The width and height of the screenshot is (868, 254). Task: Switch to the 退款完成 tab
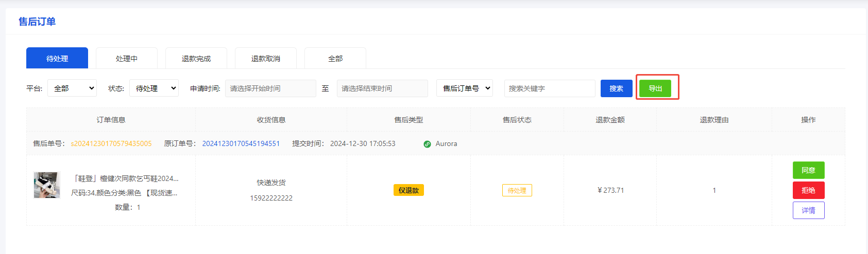point(196,59)
